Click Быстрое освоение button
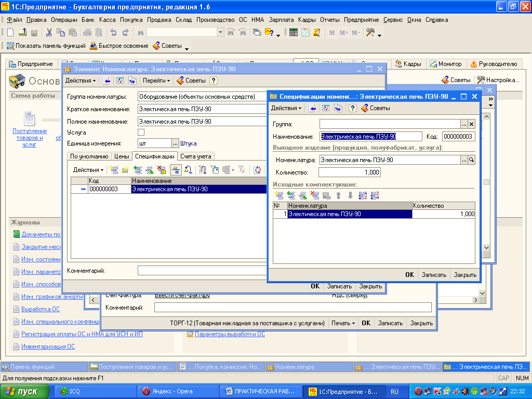Image resolution: width=532 pixels, height=399 pixels. pos(119,46)
